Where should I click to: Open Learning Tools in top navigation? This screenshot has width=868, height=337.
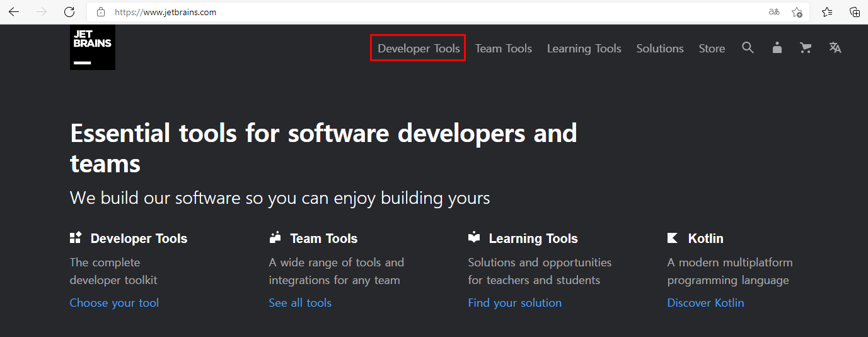(584, 49)
